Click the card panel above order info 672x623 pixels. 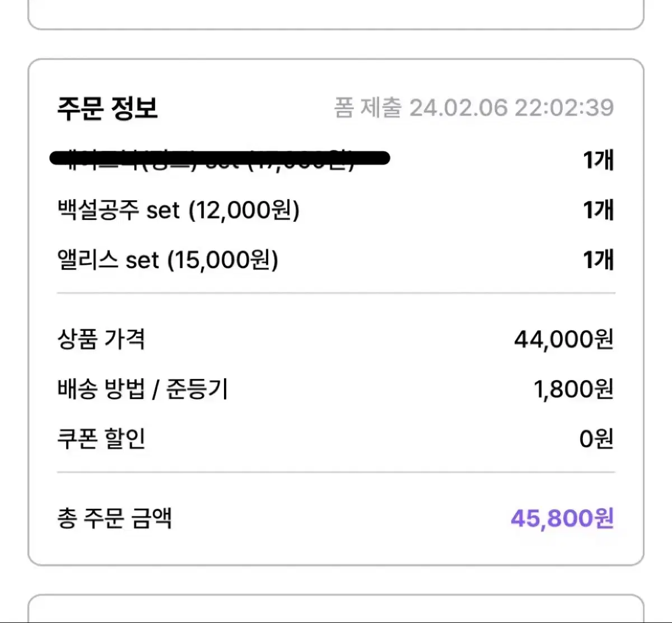click(336, 15)
